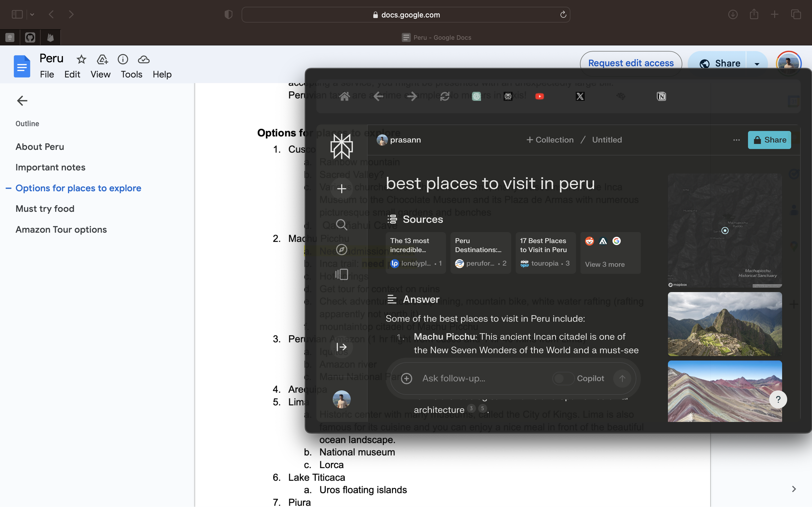Click the Perplexity home icon in overlay
The width and height of the screenshot is (812, 507).
tap(344, 97)
